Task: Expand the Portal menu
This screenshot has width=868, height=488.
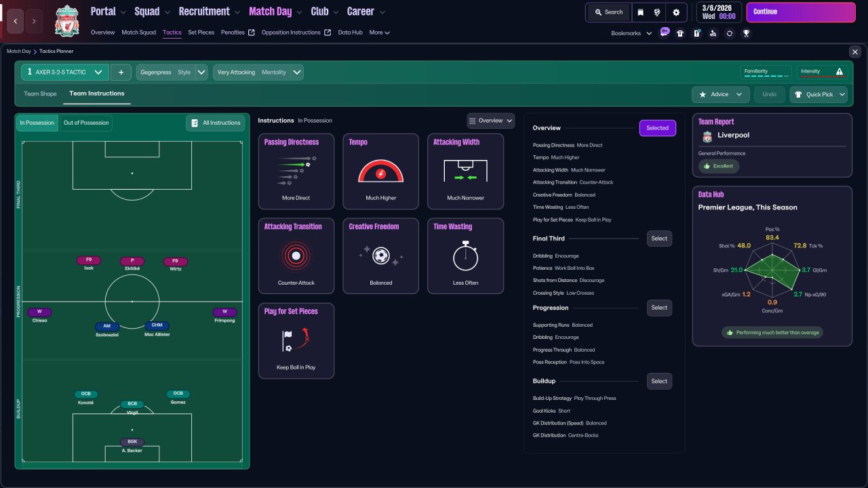Action: [108, 12]
